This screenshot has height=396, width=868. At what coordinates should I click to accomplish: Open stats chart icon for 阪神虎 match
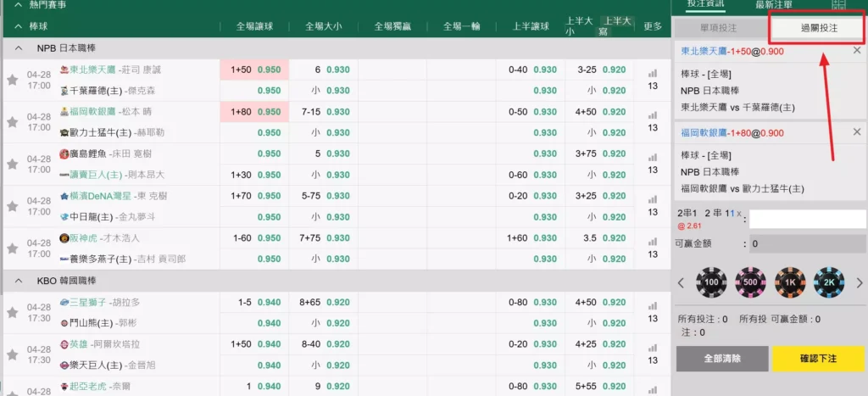(x=653, y=242)
